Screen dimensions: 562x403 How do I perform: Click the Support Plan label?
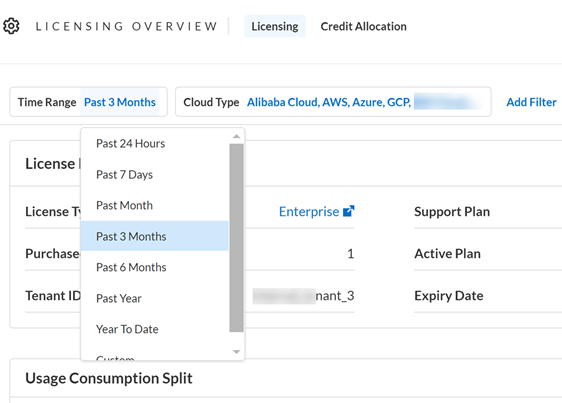pyautogui.click(x=452, y=212)
